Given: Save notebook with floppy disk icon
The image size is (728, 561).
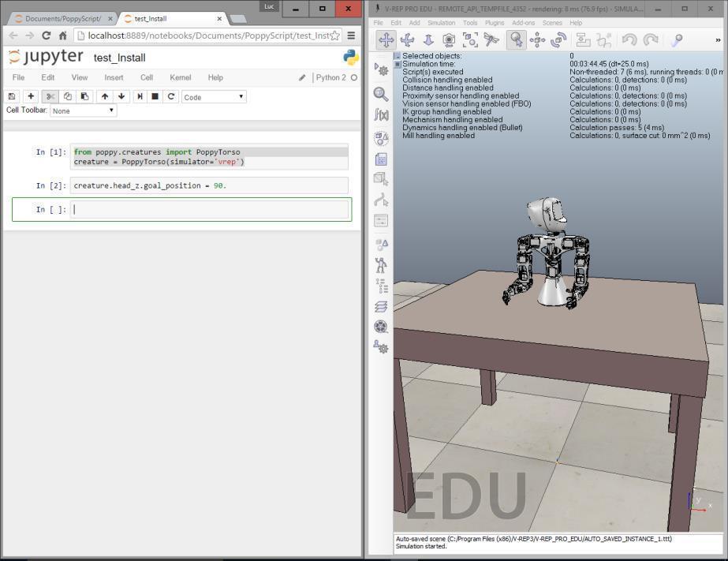Looking at the screenshot, I should pyautogui.click(x=12, y=96).
